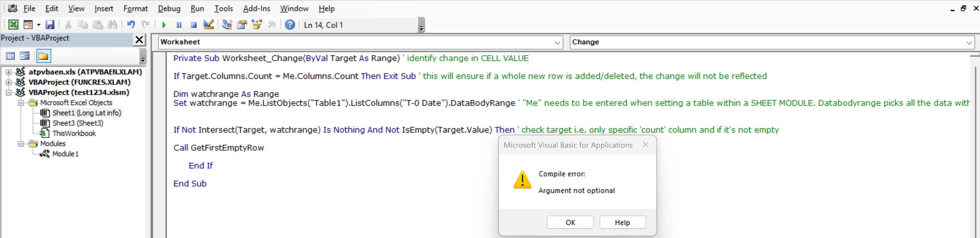Expand atpvbaen.xls project tree node
This screenshot has height=238, width=980.
8,72
